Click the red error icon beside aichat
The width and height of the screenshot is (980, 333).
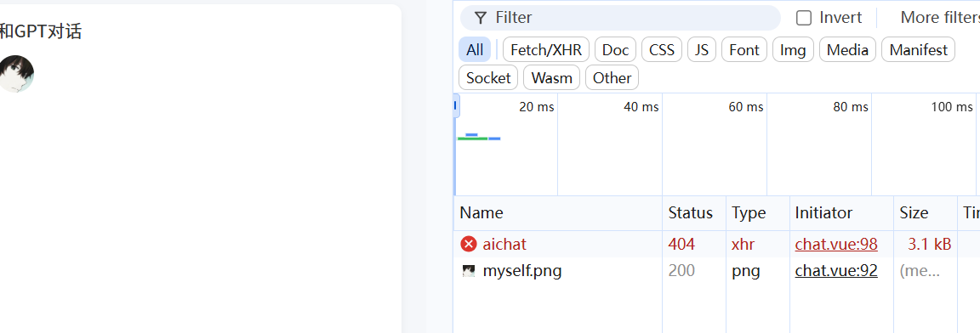[468, 244]
